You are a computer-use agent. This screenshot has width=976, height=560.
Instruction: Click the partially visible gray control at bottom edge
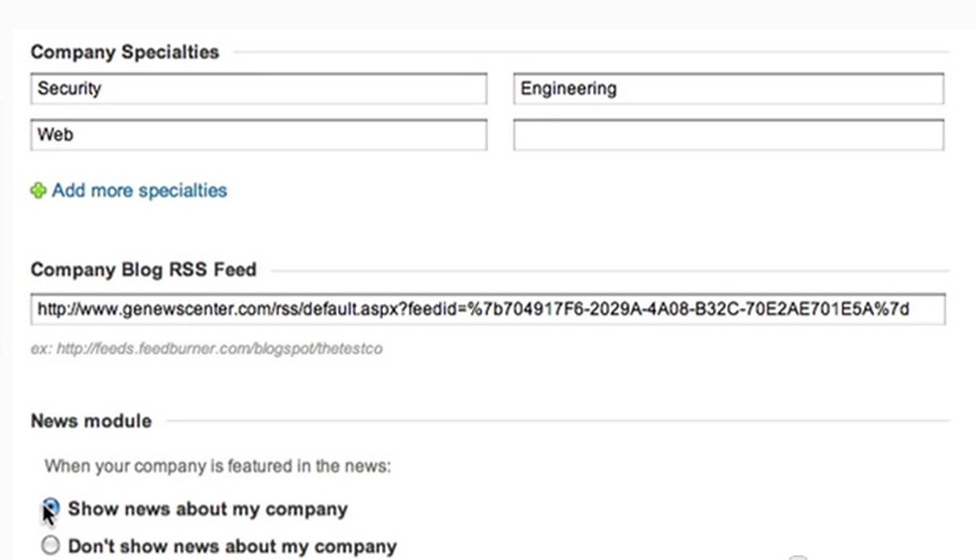pyautogui.click(x=797, y=556)
